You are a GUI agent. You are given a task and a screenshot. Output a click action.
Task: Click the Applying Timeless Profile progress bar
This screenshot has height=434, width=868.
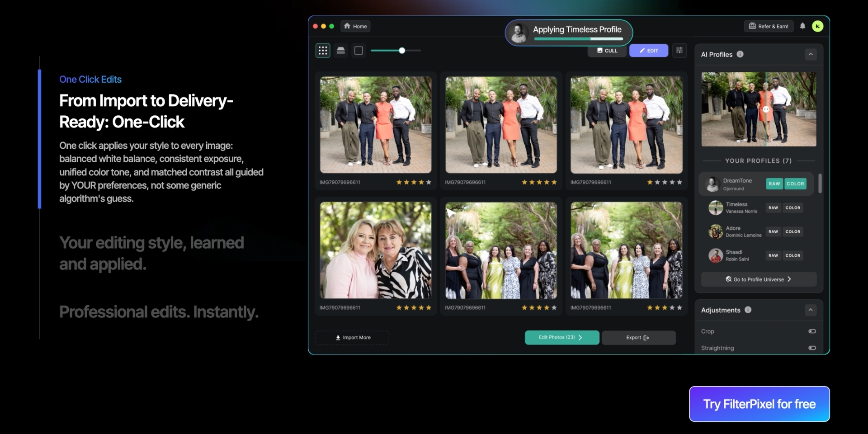tap(579, 39)
